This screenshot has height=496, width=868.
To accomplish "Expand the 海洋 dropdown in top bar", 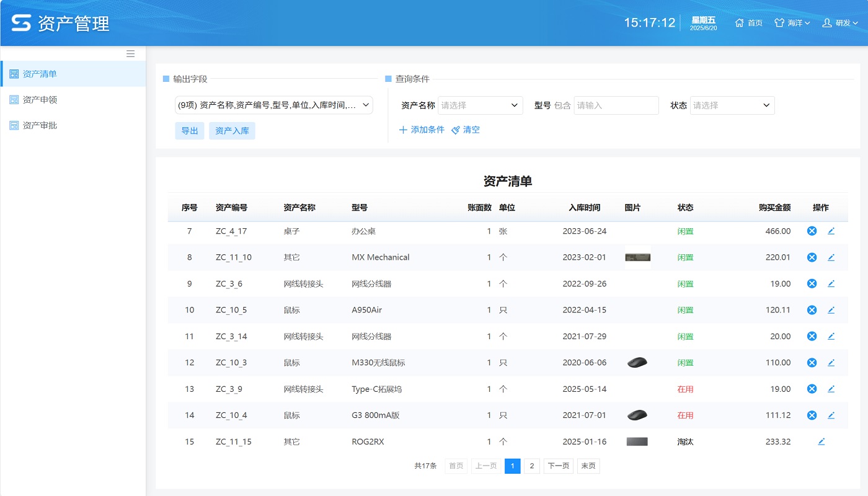I will click(792, 22).
